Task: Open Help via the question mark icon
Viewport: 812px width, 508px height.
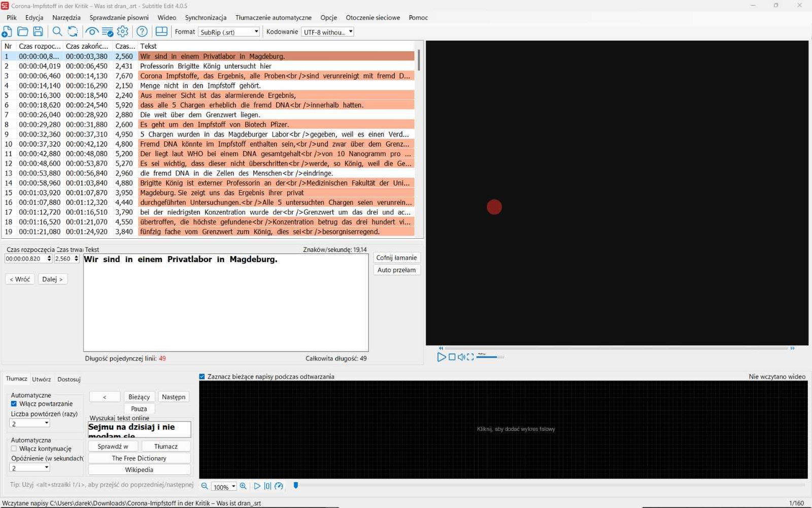Action: pos(142,31)
